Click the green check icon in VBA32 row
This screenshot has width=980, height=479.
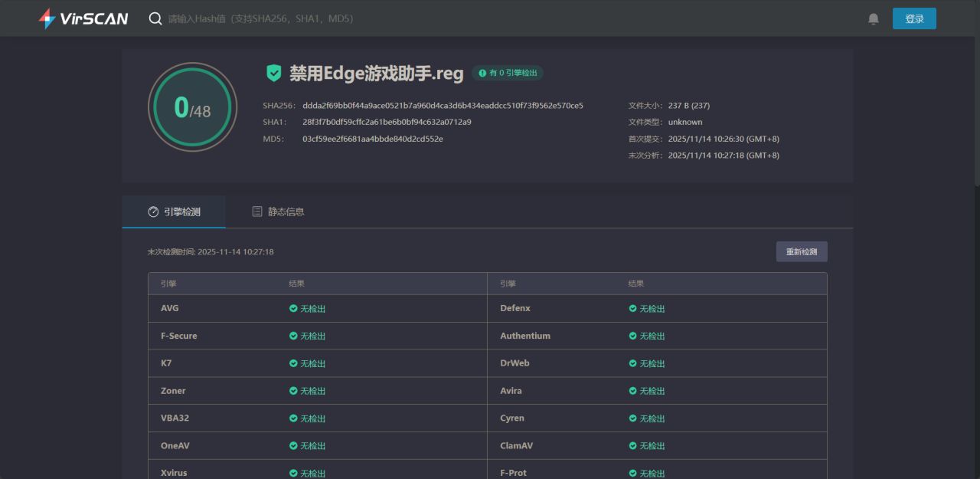293,418
